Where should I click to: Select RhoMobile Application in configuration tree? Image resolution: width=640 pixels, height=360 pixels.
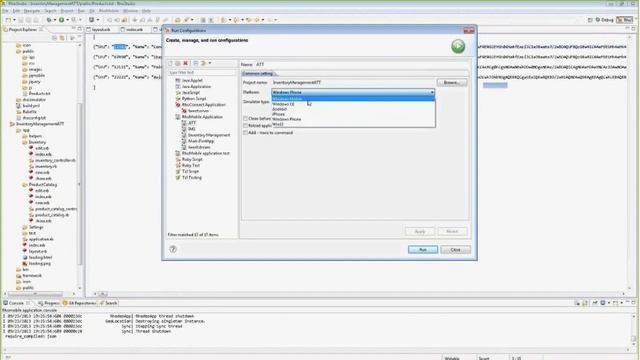pos(202,117)
